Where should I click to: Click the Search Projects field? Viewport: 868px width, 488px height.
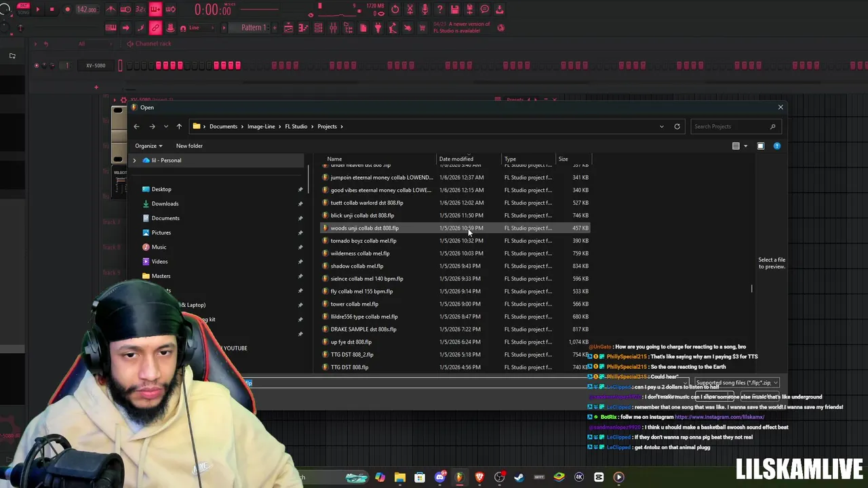click(734, 127)
